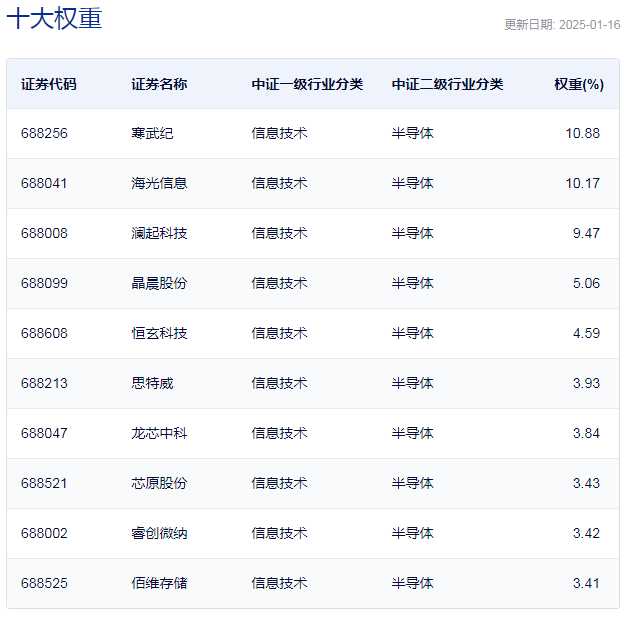Select the 中证一级行业分类 column header

coord(307,84)
